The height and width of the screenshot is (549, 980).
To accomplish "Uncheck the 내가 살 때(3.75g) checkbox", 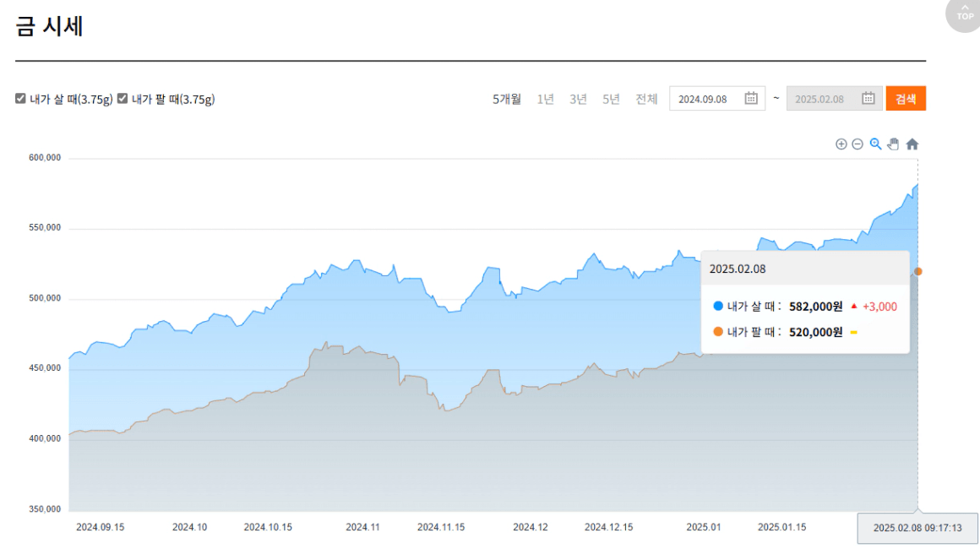I will pos(20,99).
